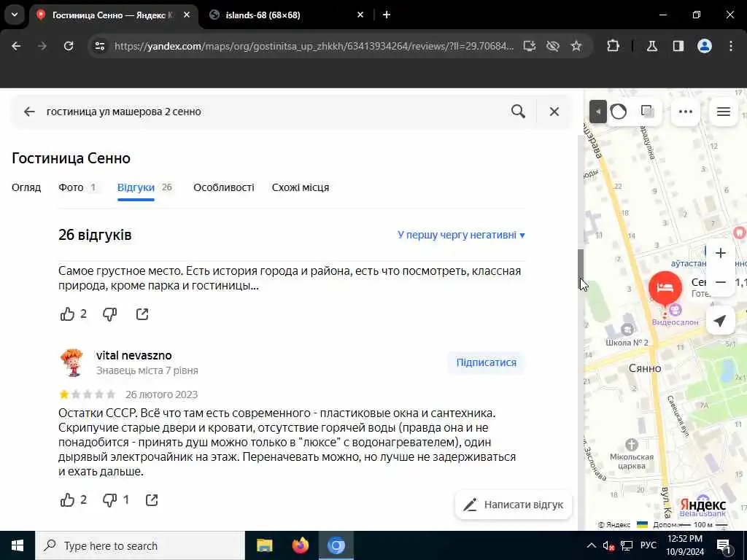The height and width of the screenshot is (560, 747).
Task: Open the Windows notification center
Action: (x=724, y=545)
